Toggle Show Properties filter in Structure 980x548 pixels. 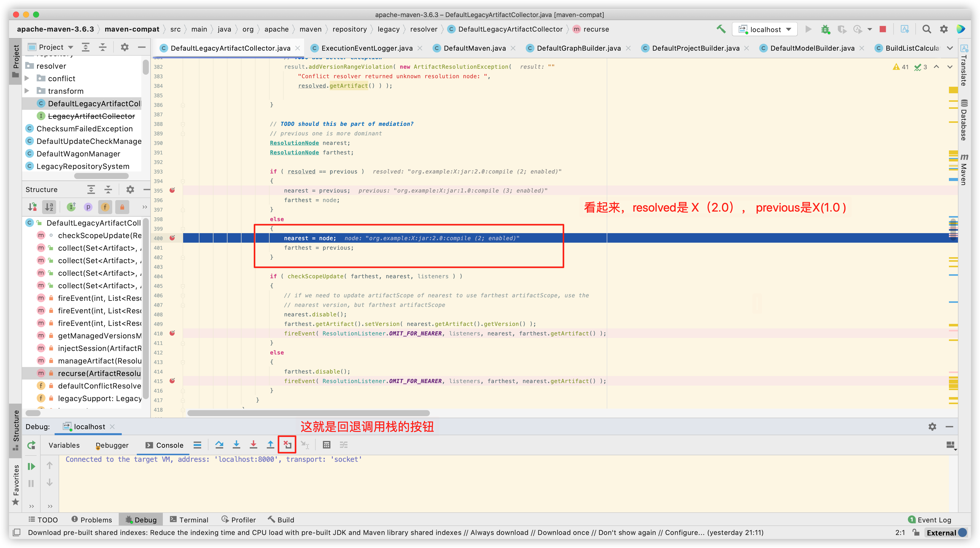coord(88,207)
